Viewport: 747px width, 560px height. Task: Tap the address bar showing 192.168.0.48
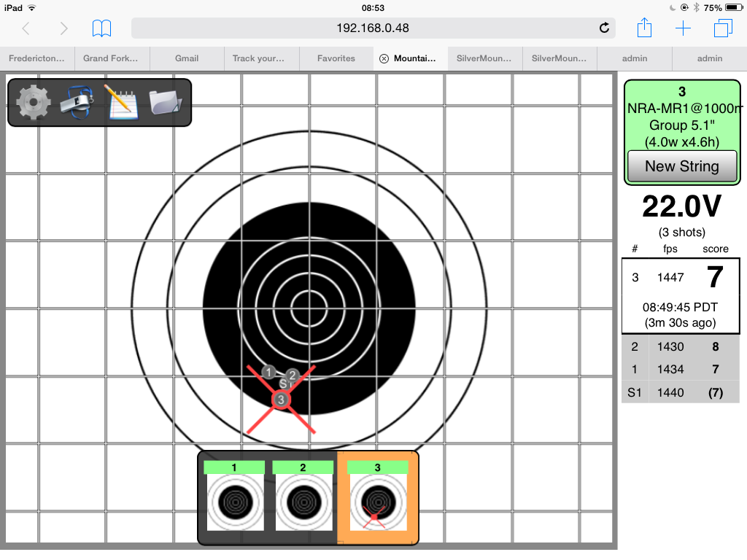pos(372,28)
